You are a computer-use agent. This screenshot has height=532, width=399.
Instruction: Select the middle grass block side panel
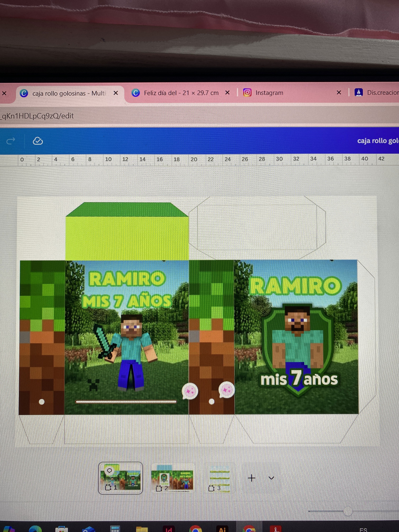click(212, 337)
